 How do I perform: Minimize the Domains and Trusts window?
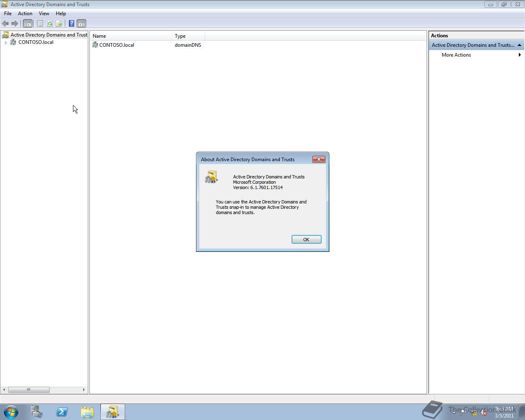tap(490, 5)
